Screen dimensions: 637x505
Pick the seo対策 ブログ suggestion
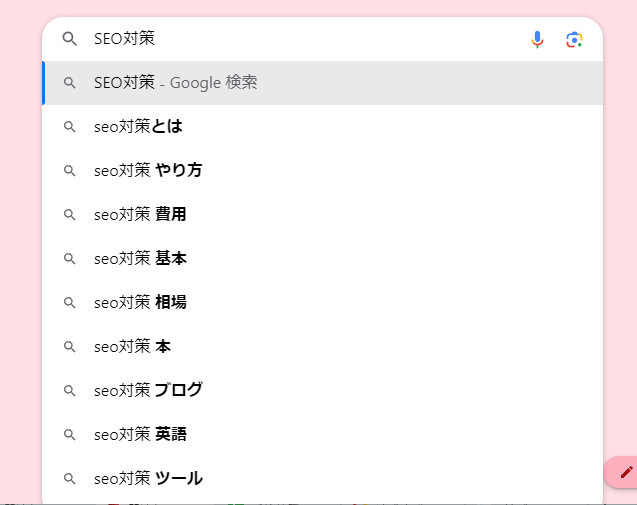[323, 390]
